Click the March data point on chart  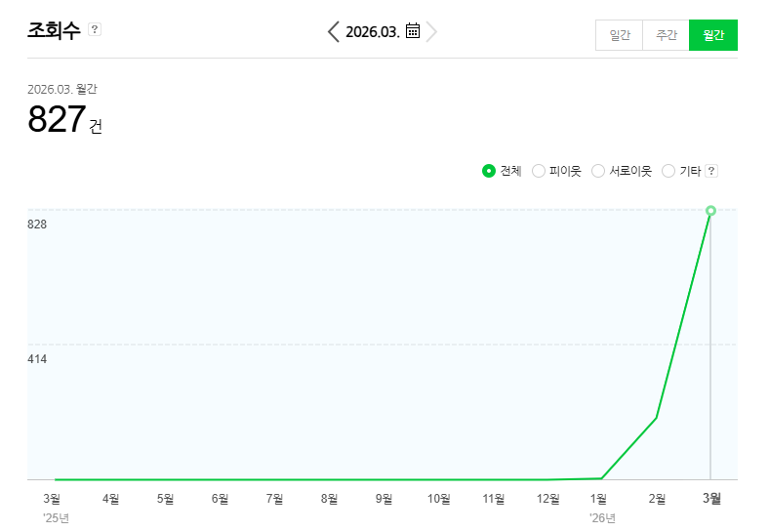point(710,211)
